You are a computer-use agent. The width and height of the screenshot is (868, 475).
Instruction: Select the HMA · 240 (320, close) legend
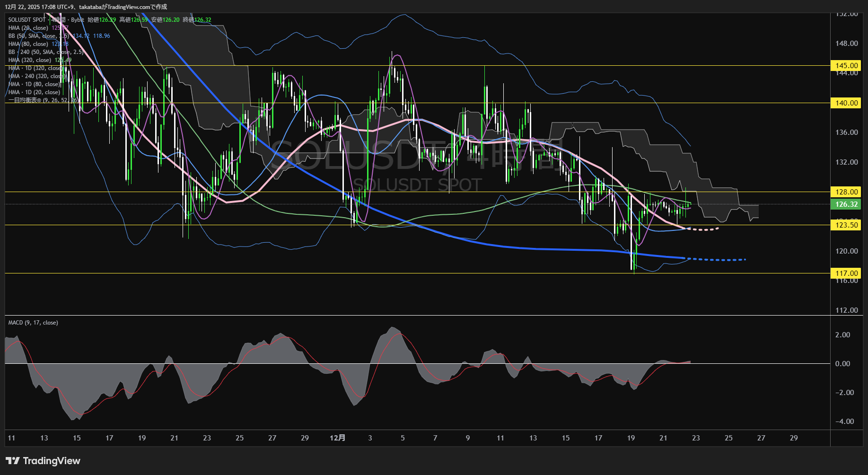36,76
